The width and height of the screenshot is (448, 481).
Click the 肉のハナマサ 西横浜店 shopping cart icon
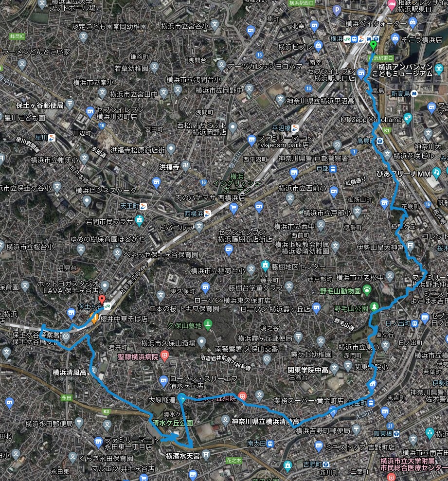tap(233, 209)
